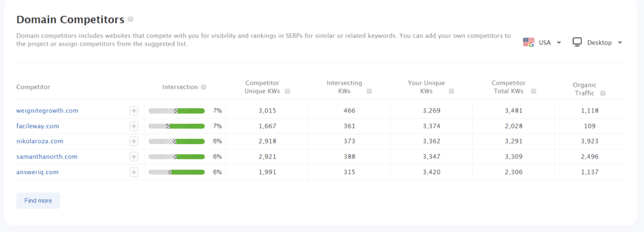Click the 3,420 your unique KWs value
The height and width of the screenshot is (232, 644).
tap(431, 172)
